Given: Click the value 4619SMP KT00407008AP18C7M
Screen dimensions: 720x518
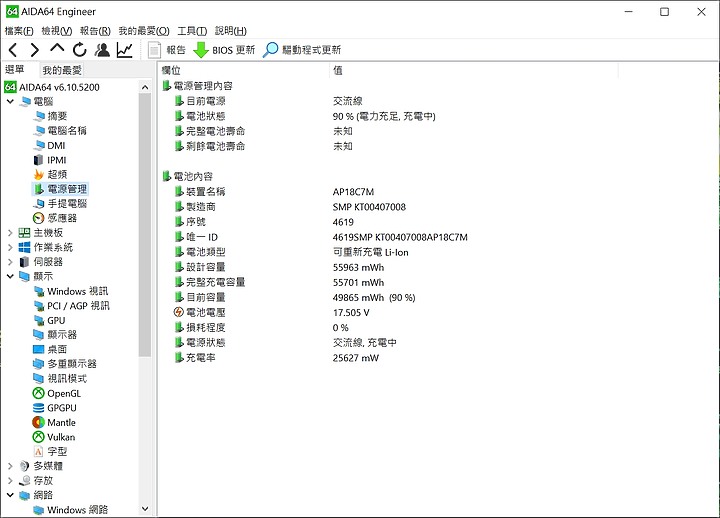Looking at the screenshot, I should (x=400, y=237).
